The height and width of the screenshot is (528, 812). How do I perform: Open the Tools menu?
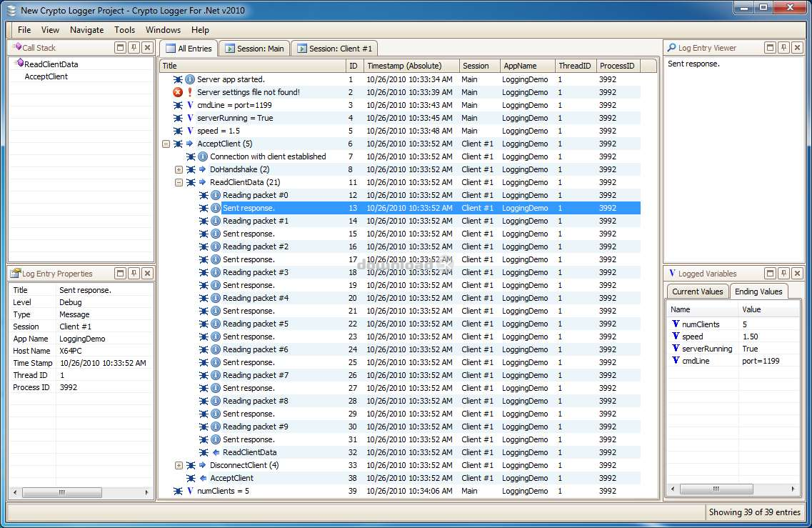click(124, 30)
